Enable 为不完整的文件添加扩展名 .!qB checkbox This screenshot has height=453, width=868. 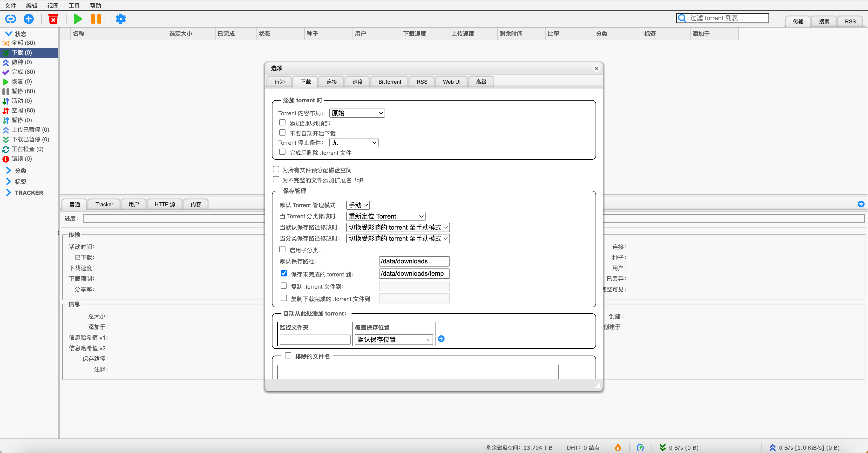tap(276, 179)
